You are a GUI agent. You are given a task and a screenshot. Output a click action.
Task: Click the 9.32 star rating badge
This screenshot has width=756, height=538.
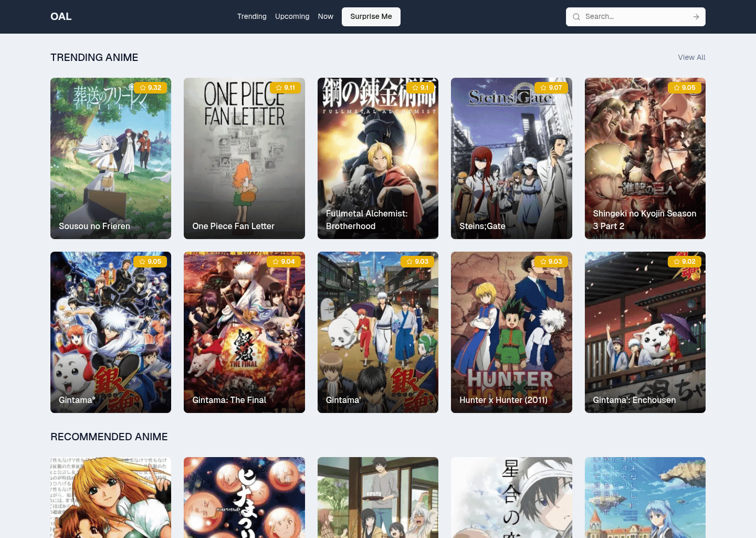click(151, 88)
